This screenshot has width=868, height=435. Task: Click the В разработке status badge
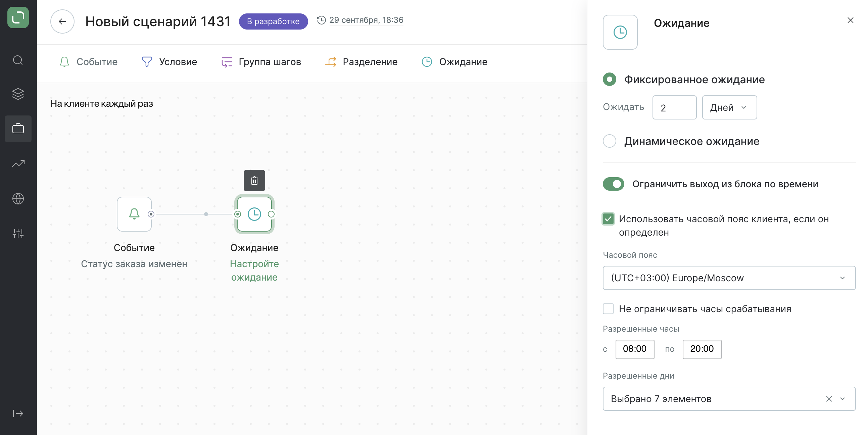point(273,21)
